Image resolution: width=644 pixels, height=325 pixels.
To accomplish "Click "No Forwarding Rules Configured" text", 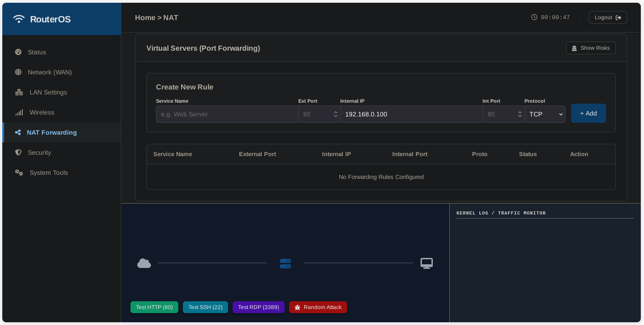I will 381,177.
